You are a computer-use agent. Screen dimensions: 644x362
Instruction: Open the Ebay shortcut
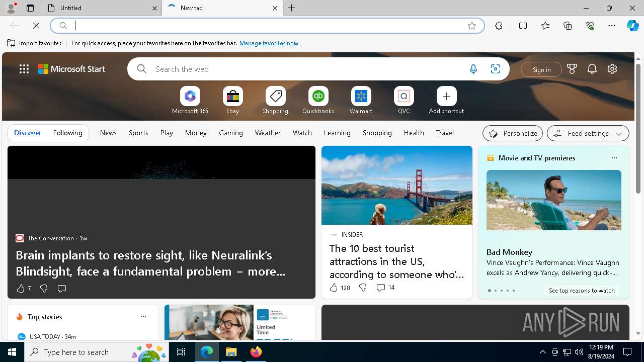tap(232, 100)
